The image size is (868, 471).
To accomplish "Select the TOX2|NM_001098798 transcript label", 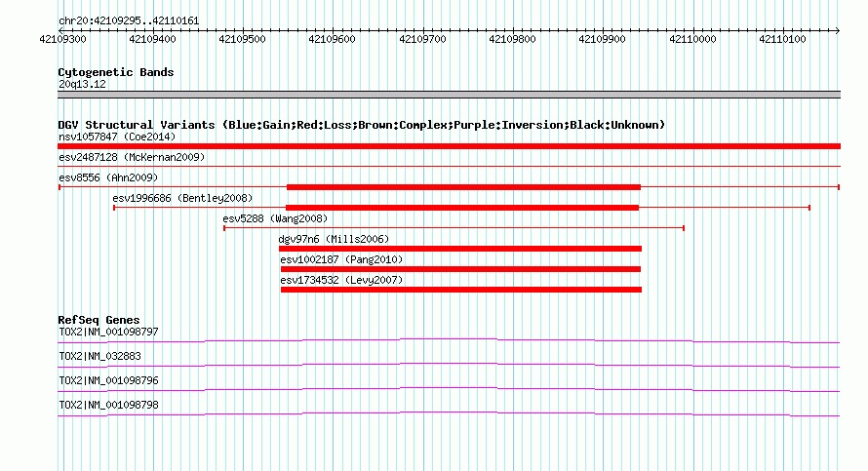I will point(108,405).
